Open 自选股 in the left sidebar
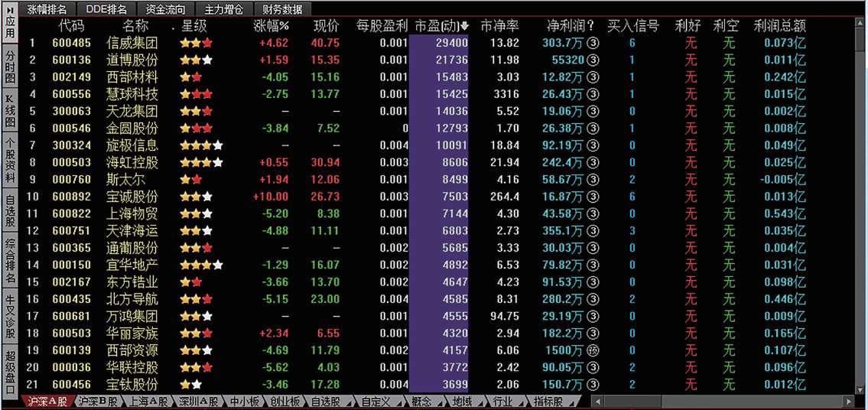 point(10,210)
